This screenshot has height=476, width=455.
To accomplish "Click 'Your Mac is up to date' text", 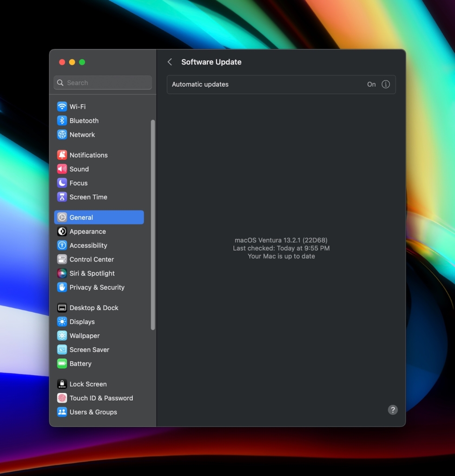I will pos(281,256).
